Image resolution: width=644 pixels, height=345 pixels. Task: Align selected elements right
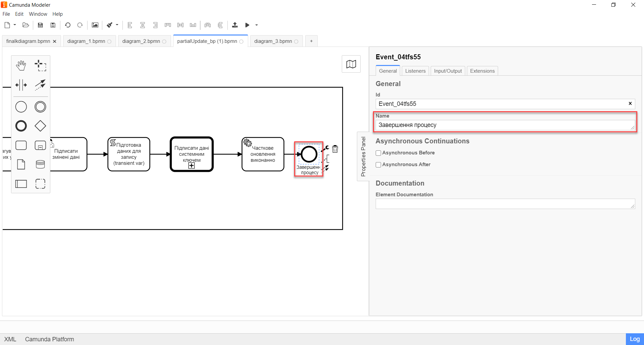[155, 25]
